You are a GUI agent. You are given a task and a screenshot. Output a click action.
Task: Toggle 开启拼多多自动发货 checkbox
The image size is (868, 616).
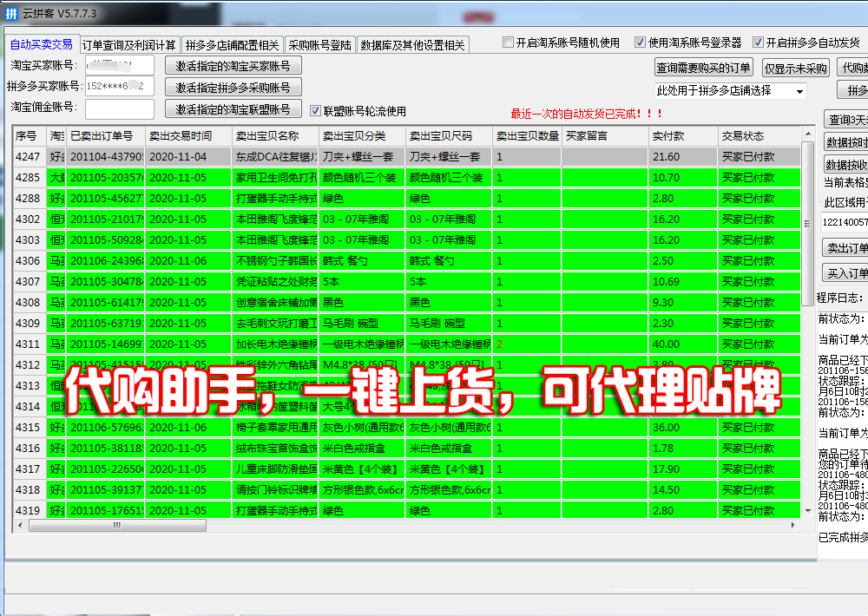tap(759, 42)
